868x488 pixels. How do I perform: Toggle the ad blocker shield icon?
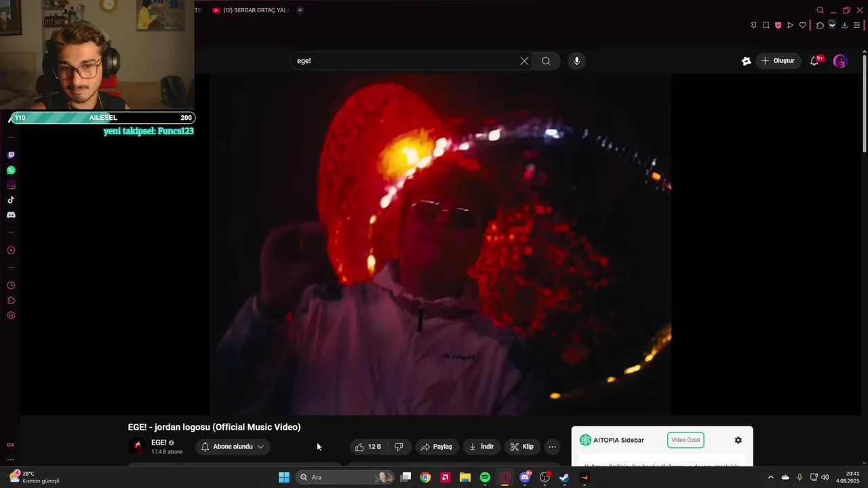pyautogui.click(x=778, y=25)
